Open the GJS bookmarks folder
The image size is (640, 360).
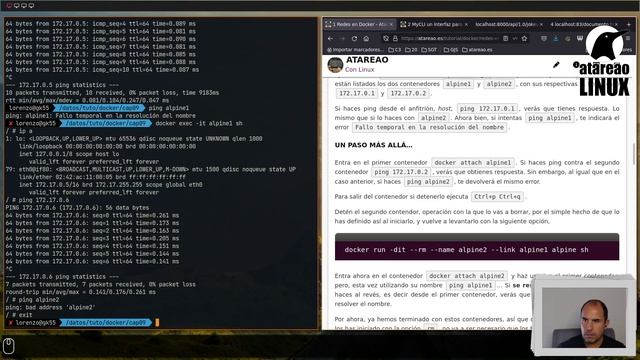click(x=451, y=50)
